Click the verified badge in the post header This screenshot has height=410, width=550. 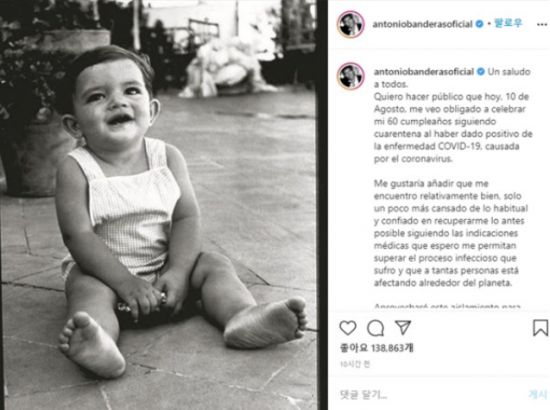pos(479,24)
